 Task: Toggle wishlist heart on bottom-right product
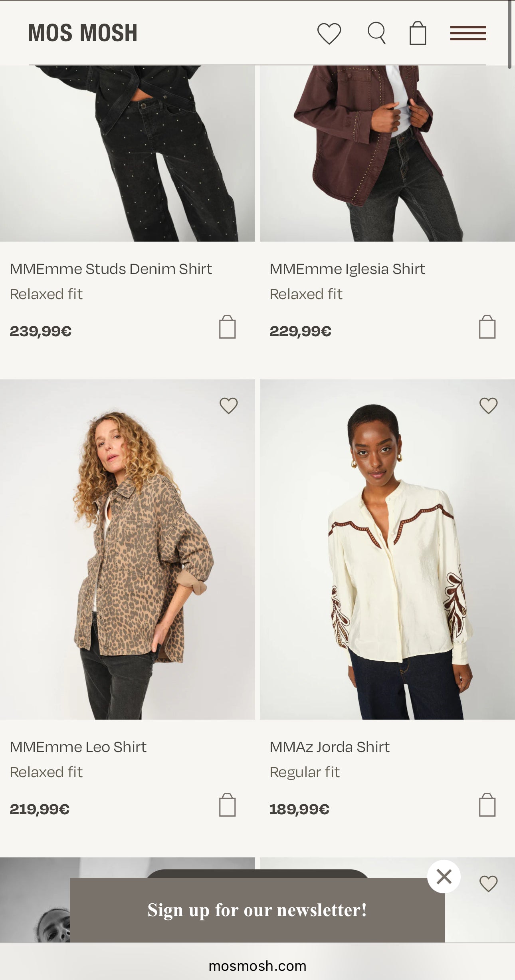point(488,884)
